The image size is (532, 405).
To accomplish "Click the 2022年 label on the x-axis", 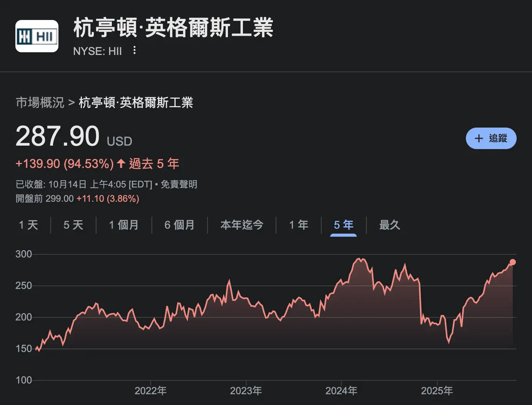I will pyautogui.click(x=150, y=391).
